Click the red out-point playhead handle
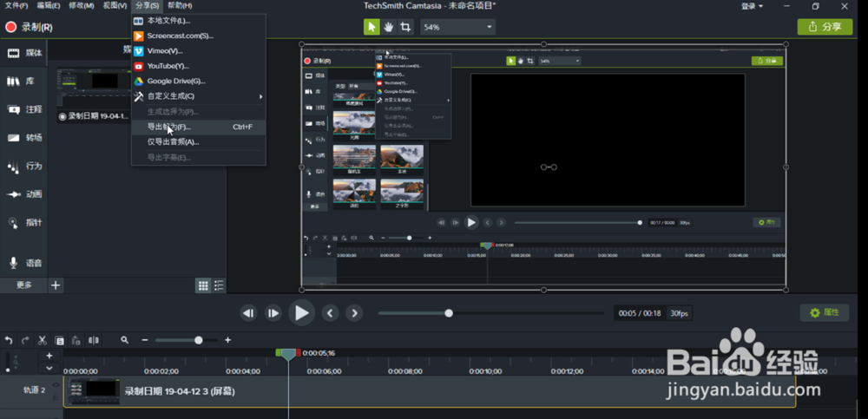Screen dimensions: 868x419 pos(298,352)
